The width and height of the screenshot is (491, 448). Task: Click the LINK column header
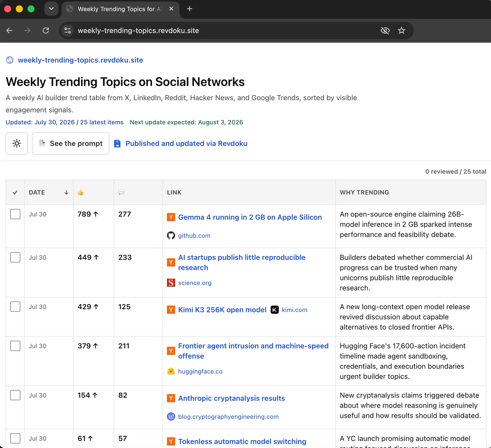(174, 193)
